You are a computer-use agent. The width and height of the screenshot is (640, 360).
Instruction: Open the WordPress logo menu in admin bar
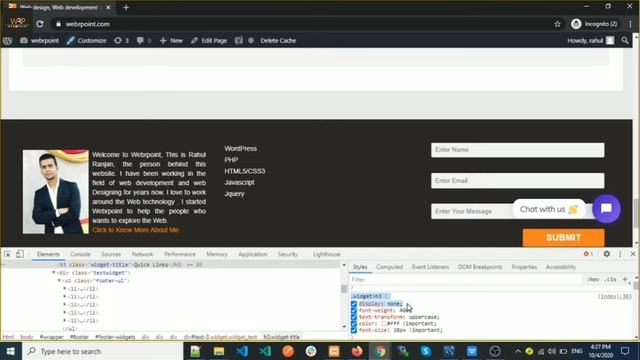(x=7, y=40)
